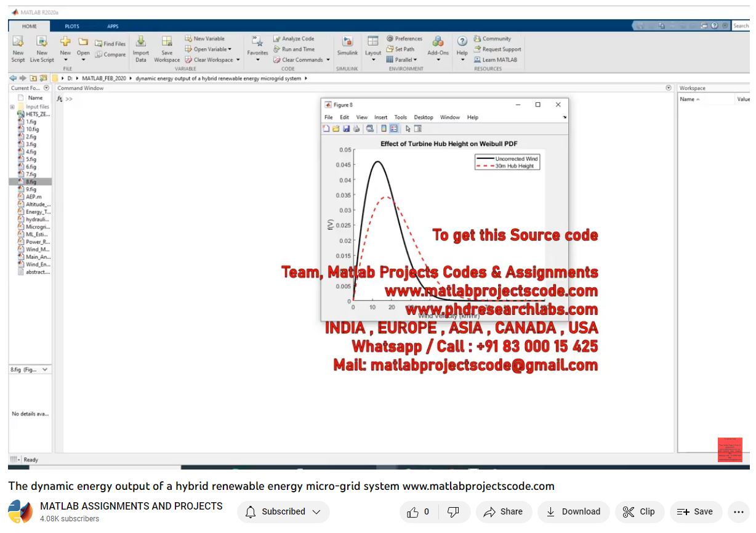This screenshot has width=756, height=533.
Task: Click New Variable in toolstrip
Action: [x=205, y=38]
